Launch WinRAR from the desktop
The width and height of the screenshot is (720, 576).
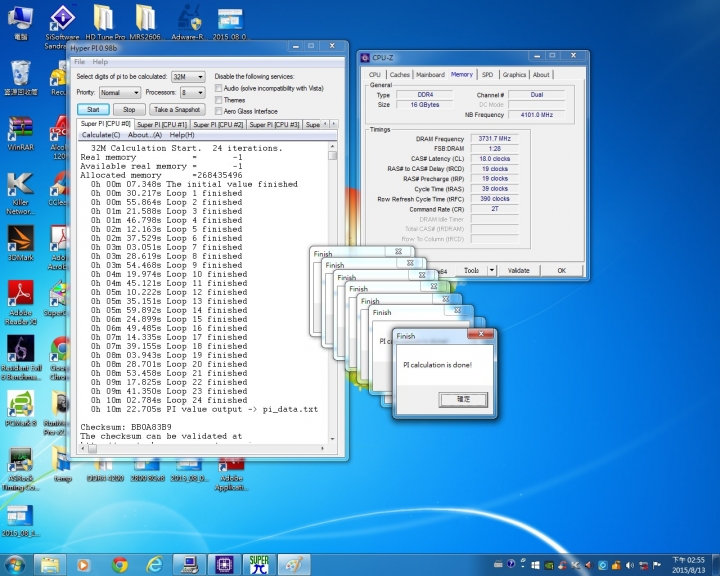click(x=21, y=133)
